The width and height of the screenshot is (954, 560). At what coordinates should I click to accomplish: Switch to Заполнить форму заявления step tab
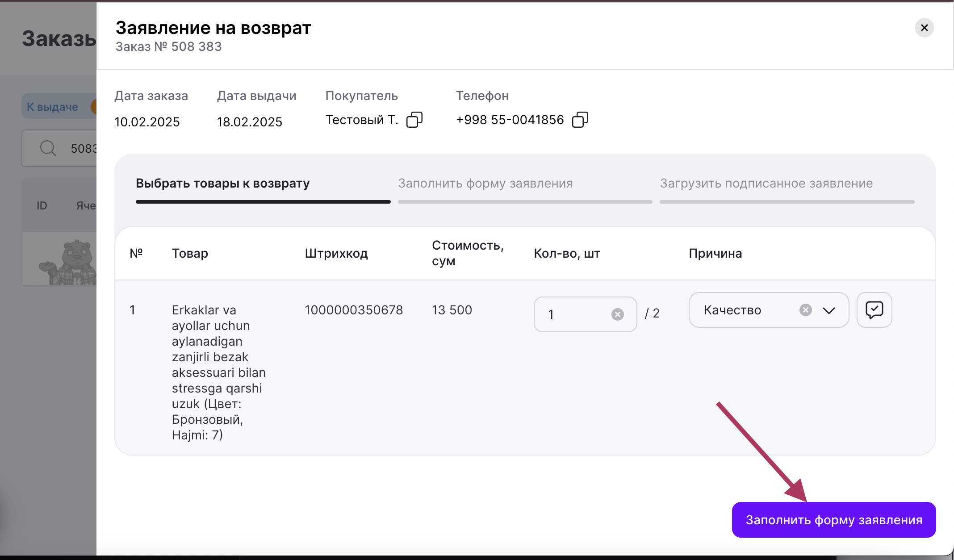click(x=485, y=184)
